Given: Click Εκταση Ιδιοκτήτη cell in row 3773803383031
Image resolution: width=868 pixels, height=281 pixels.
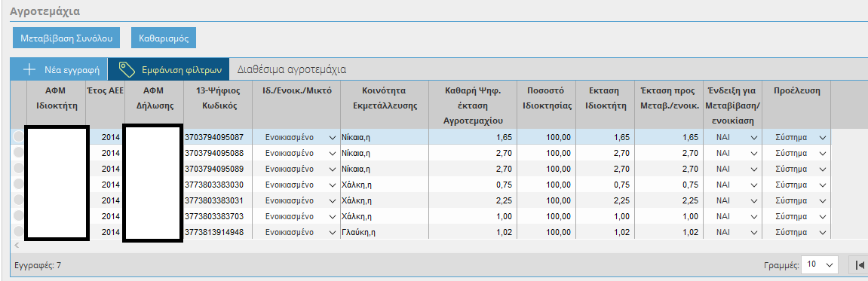Looking at the screenshot, I should coord(606,200).
